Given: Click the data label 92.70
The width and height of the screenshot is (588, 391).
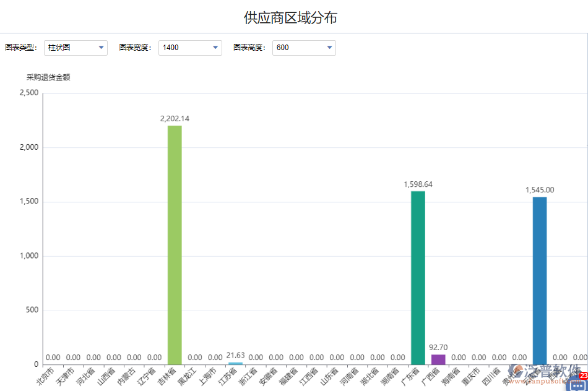Looking at the screenshot, I should 438,348.
